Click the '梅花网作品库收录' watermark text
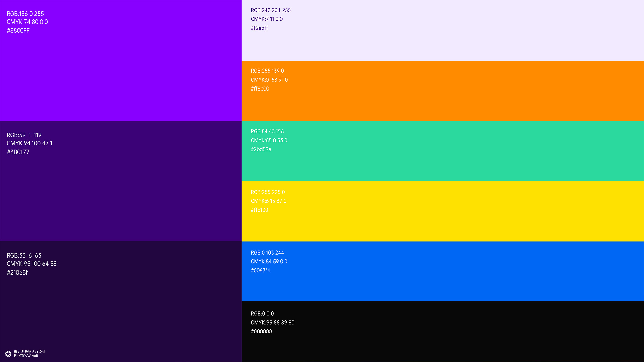Image resolution: width=644 pixels, height=362 pixels. click(x=26, y=356)
